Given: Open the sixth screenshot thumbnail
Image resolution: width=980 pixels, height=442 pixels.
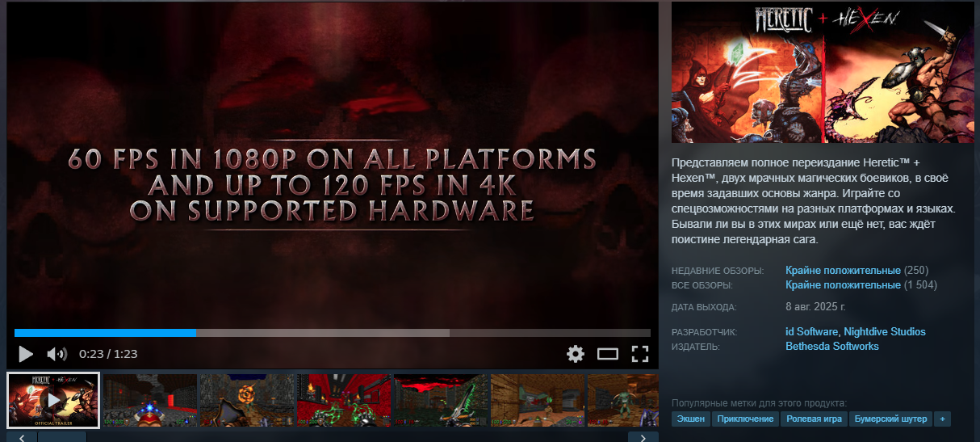Looking at the screenshot, I should click(x=538, y=400).
